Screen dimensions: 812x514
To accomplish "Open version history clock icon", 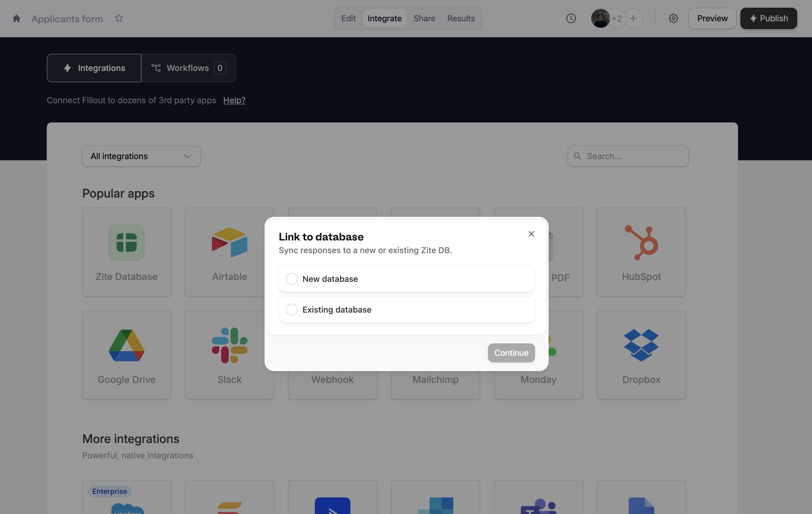I will (571, 19).
